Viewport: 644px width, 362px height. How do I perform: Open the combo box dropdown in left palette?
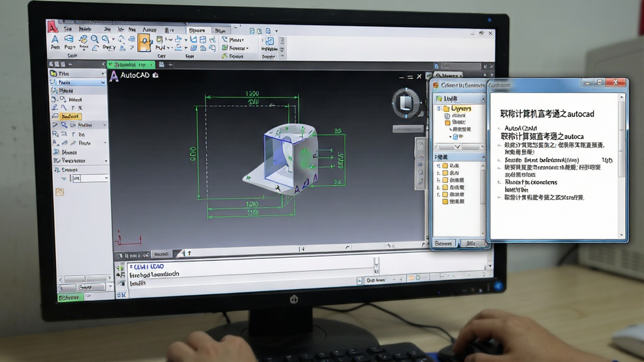tap(106, 178)
